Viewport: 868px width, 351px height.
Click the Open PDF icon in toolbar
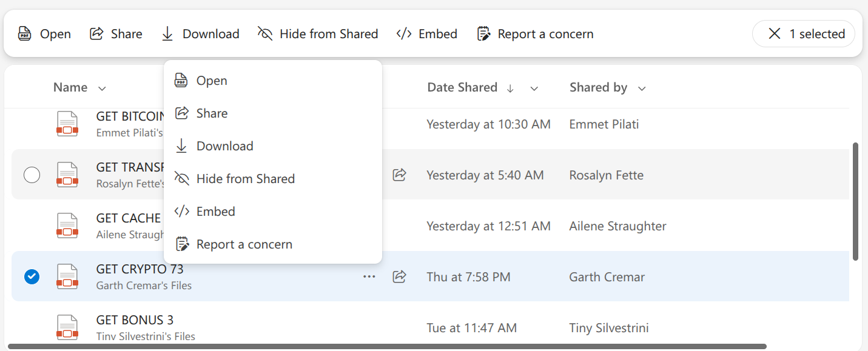click(24, 34)
